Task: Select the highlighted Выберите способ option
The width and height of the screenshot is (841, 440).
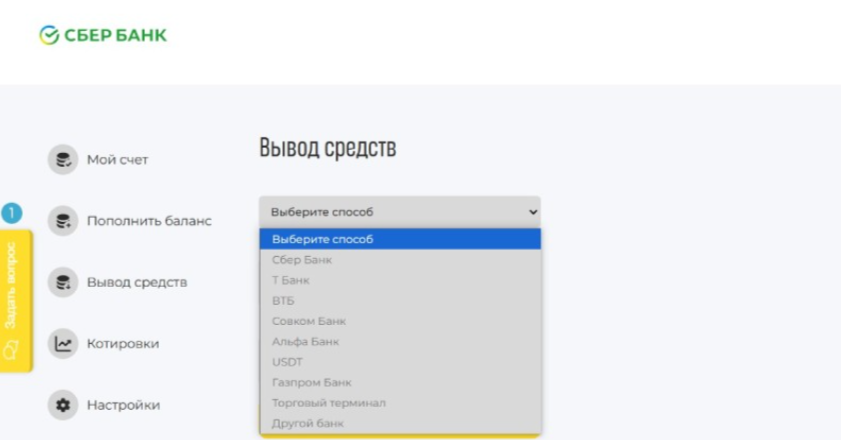Action: 400,239
